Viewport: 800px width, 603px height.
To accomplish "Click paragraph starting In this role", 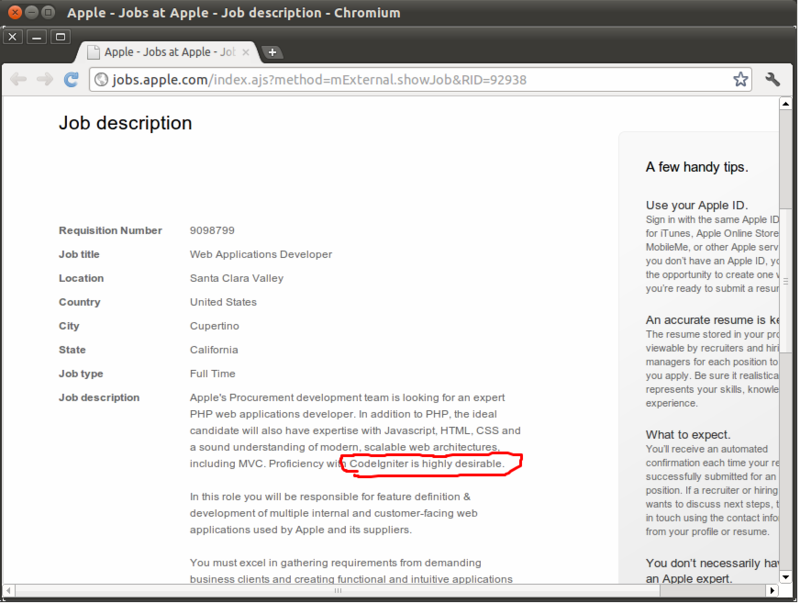I will pos(334,513).
